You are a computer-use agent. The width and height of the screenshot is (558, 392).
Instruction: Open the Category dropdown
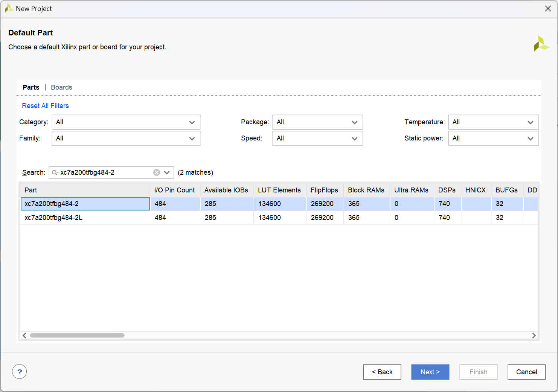point(126,122)
